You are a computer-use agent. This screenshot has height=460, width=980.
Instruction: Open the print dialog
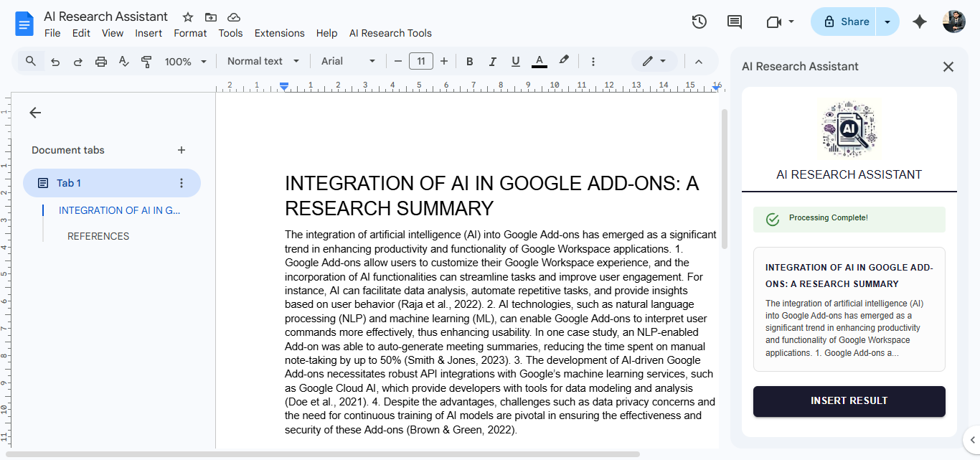(x=100, y=61)
